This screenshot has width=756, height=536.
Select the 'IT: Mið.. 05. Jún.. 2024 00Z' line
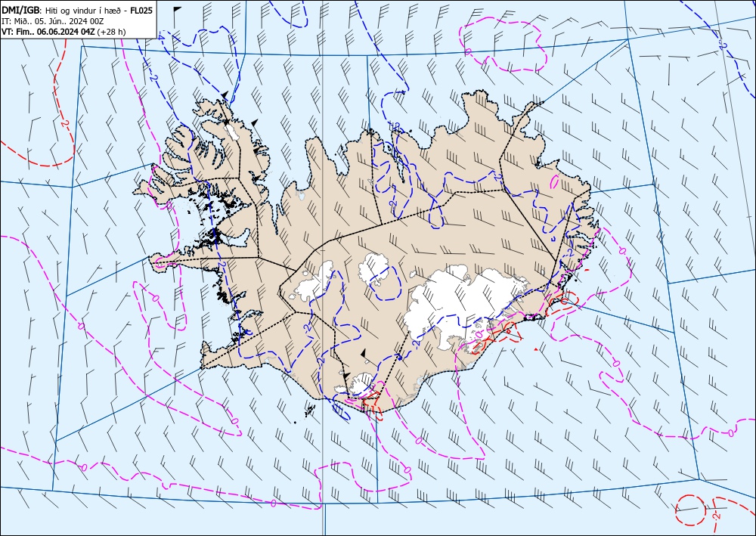pyautogui.click(x=53, y=20)
